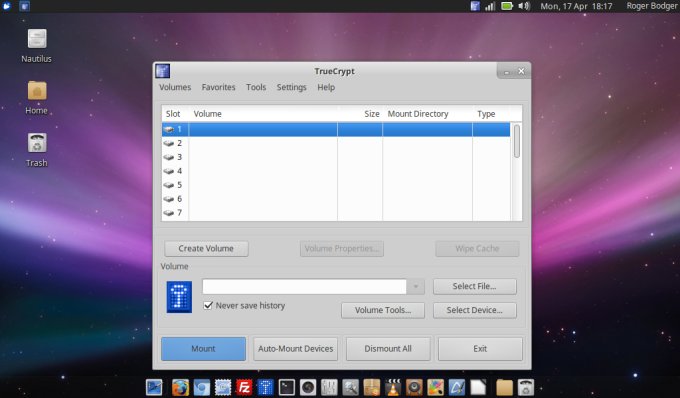Open the Home folder desktop icon
Screen dimensions: 680x398
click(37, 90)
